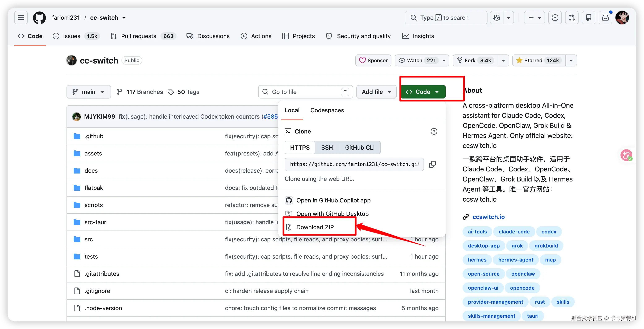Open the tauri topic tag

click(x=533, y=316)
